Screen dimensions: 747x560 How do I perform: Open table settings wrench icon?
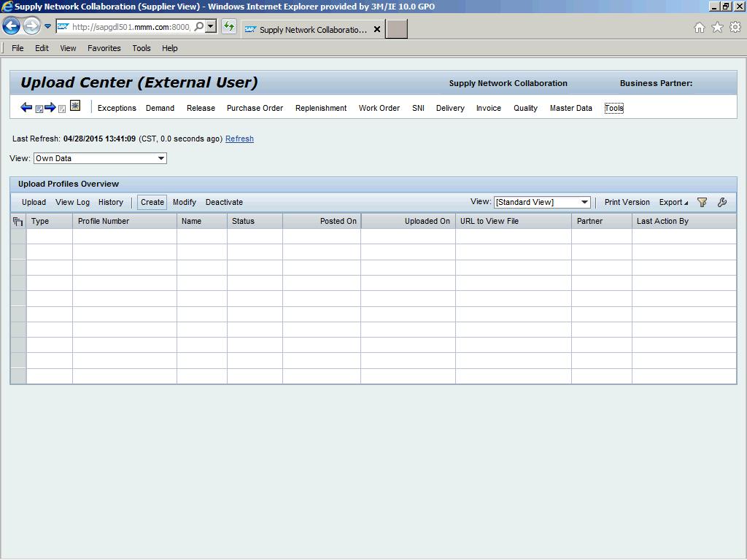pos(721,203)
